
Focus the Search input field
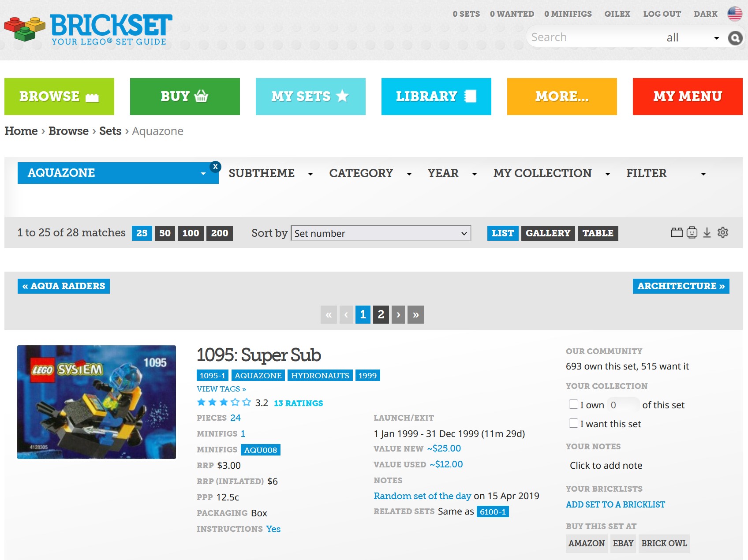point(595,37)
